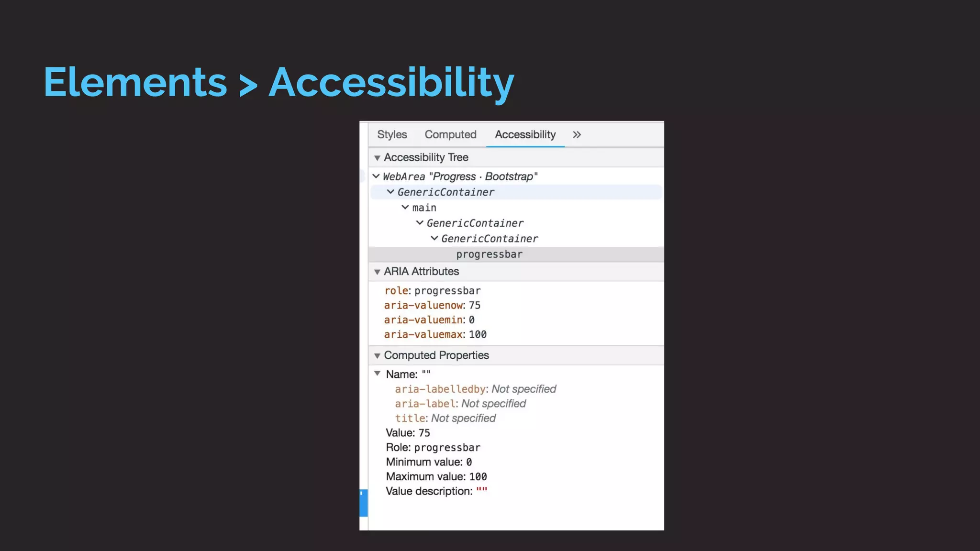
Task: Click the Value: 75 property
Action: click(x=408, y=433)
